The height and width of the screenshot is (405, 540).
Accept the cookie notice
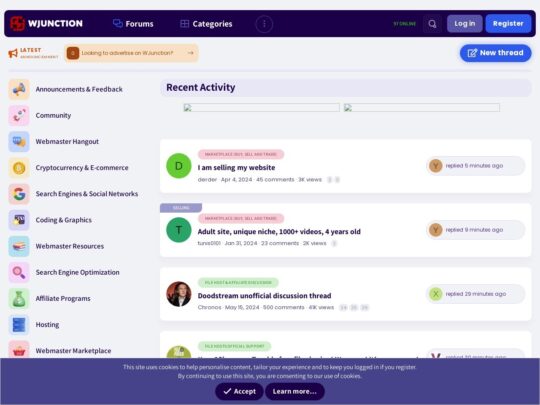pos(239,392)
